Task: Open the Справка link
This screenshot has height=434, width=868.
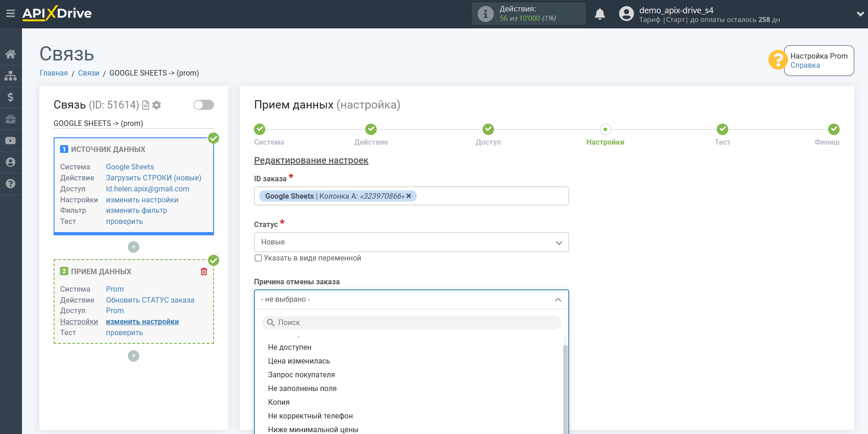Action: 805,65
